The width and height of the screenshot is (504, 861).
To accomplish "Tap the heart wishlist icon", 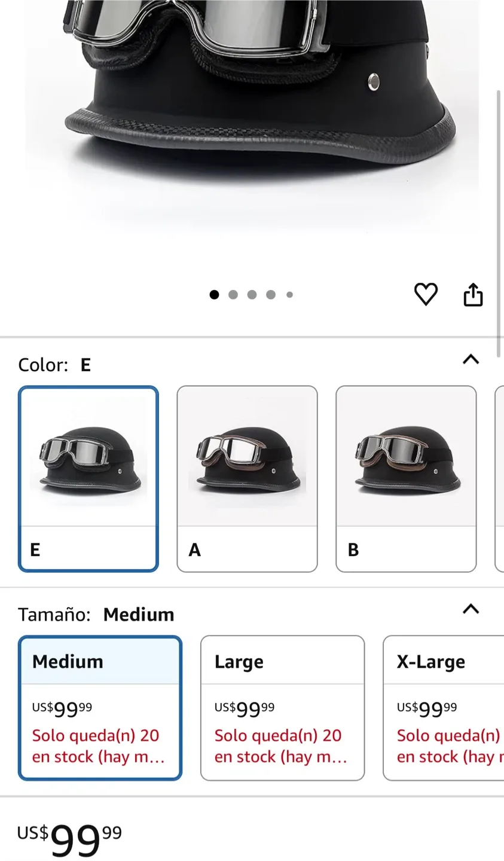I will point(426,294).
